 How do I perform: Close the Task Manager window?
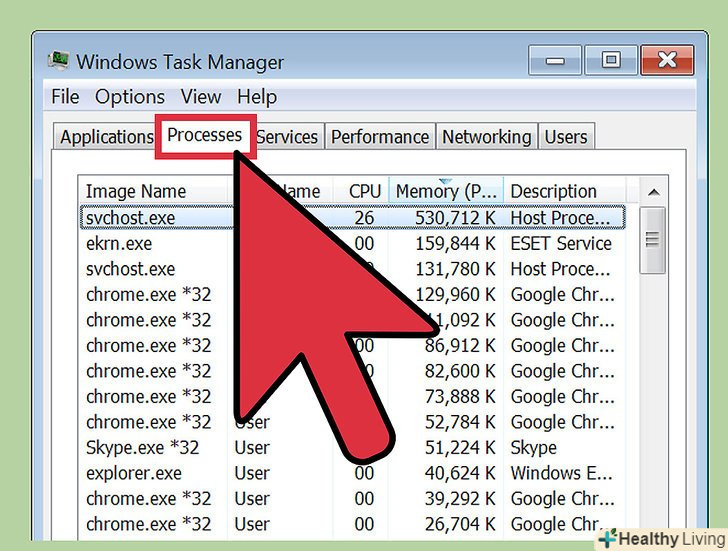pyautogui.click(x=667, y=60)
